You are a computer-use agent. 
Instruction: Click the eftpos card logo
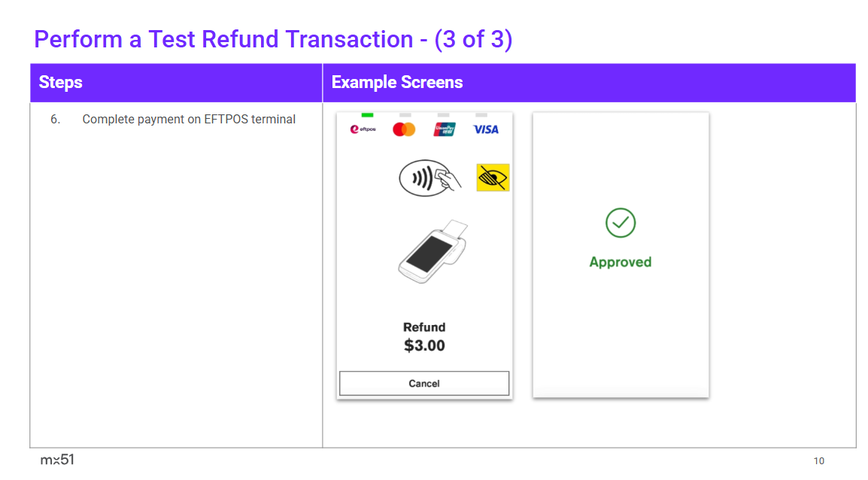coord(363,129)
